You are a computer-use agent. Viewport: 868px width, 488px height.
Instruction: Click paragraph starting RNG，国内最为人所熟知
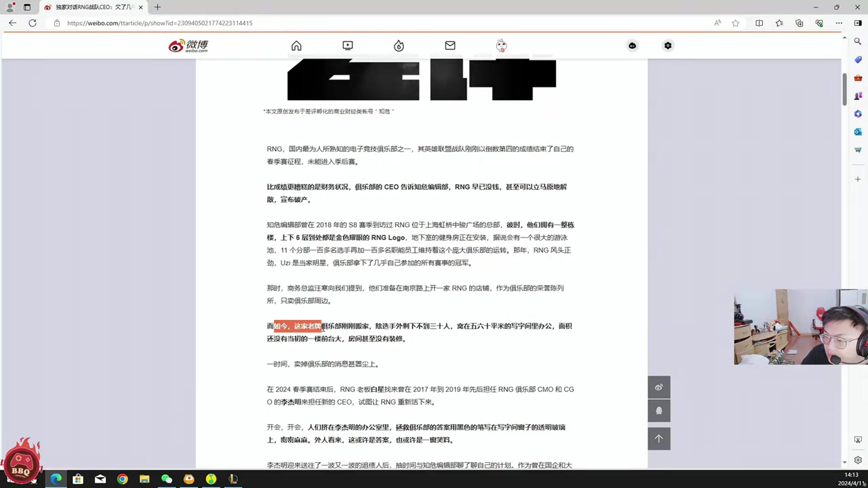coord(420,155)
